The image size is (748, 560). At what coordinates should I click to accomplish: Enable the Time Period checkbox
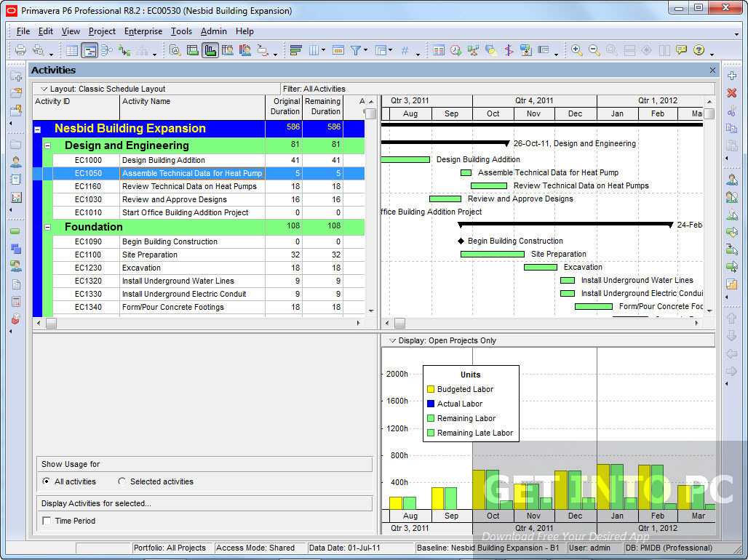click(x=47, y=521)
